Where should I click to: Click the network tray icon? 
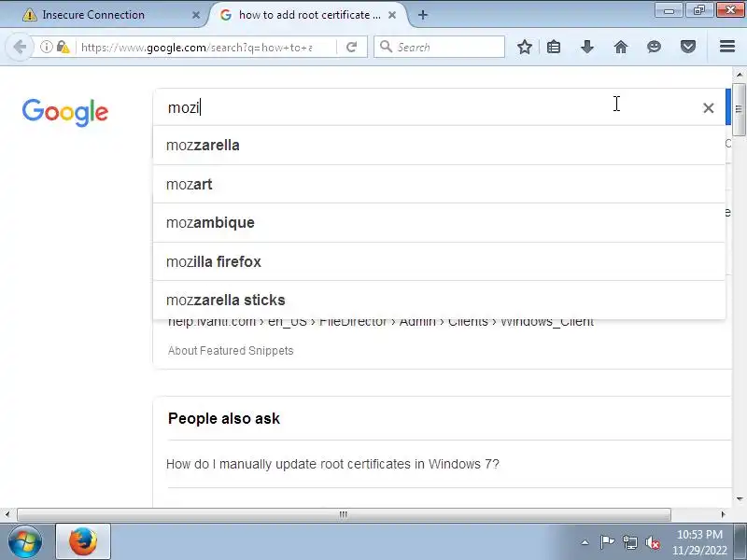pyautogui.click(x=630, y=542)
